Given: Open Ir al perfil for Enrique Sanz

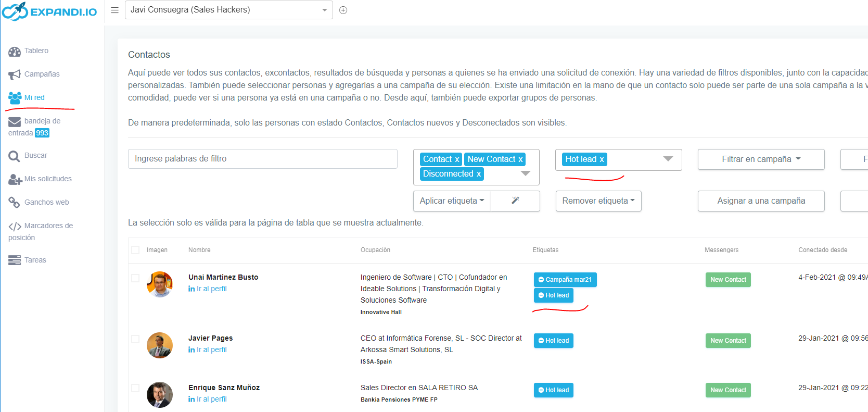Looking at the screenshot, I should [x=208, y=399].
